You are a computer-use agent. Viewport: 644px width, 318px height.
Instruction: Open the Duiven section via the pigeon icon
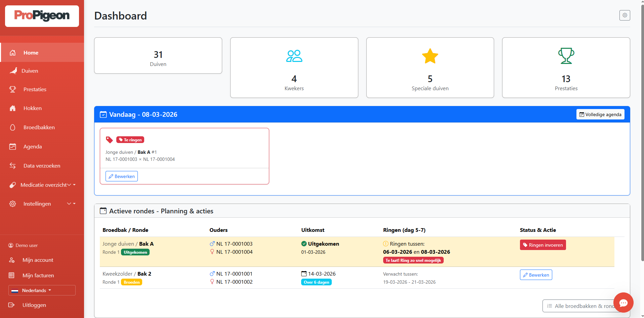[x=13, y=71]
